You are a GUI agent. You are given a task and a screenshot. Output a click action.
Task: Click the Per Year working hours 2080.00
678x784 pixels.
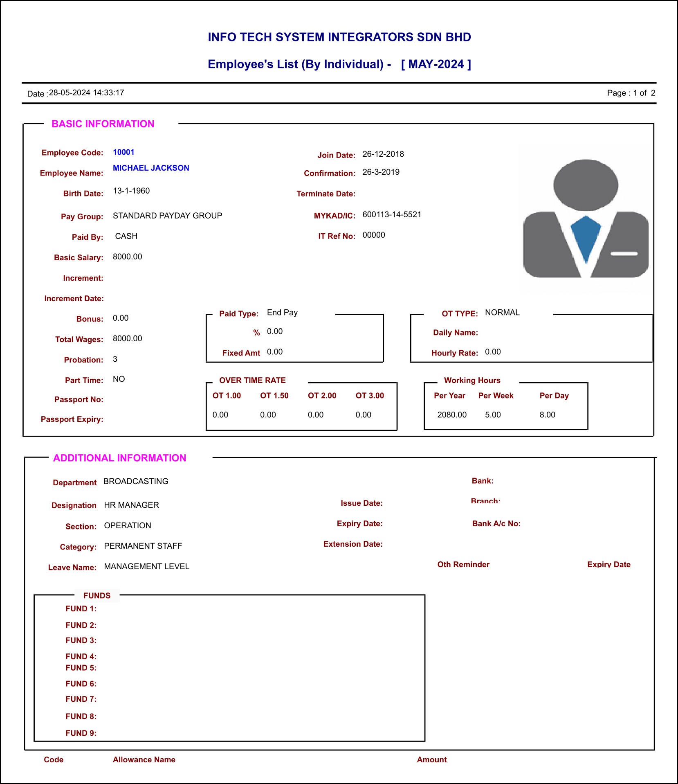point(452,415)
